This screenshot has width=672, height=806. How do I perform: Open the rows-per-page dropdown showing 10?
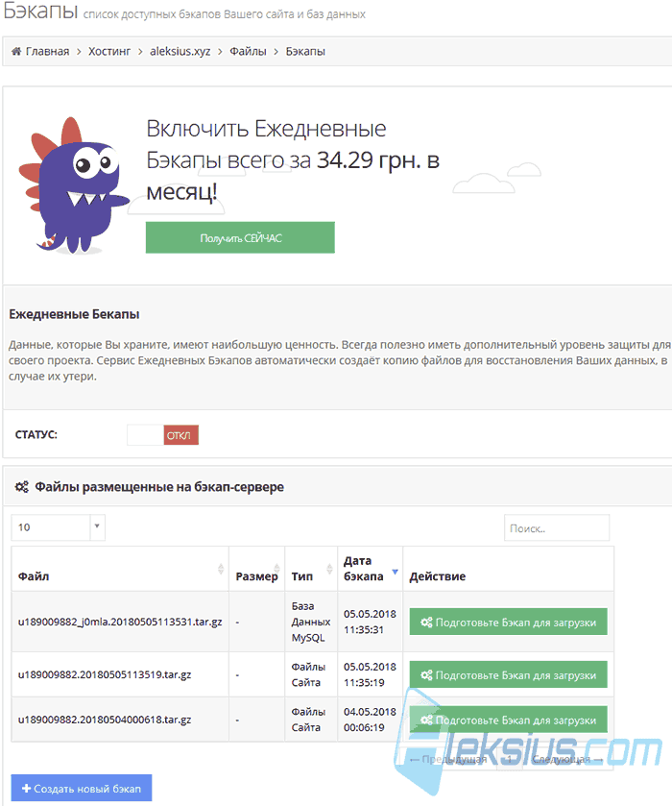pyautogui.click(x=58, y=527)
